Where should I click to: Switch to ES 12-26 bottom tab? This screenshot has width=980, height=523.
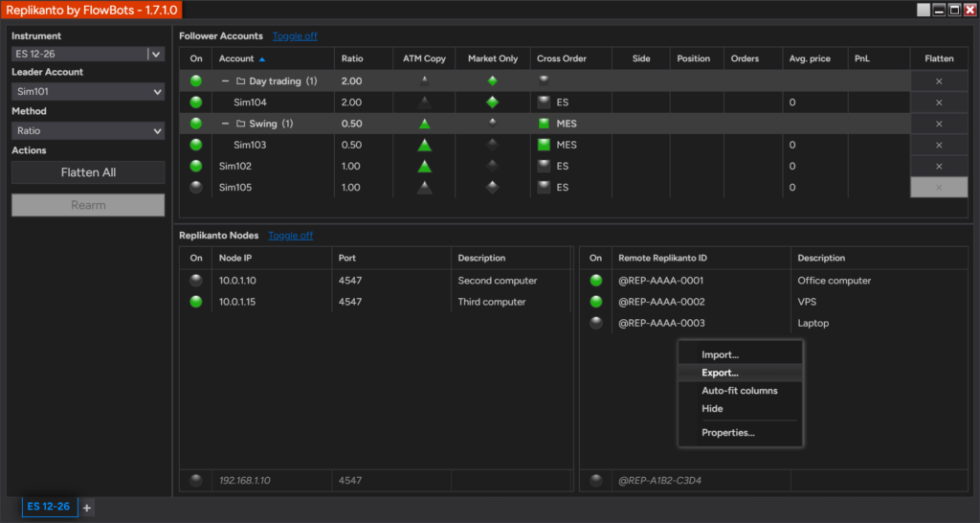(x=49, y=507)
